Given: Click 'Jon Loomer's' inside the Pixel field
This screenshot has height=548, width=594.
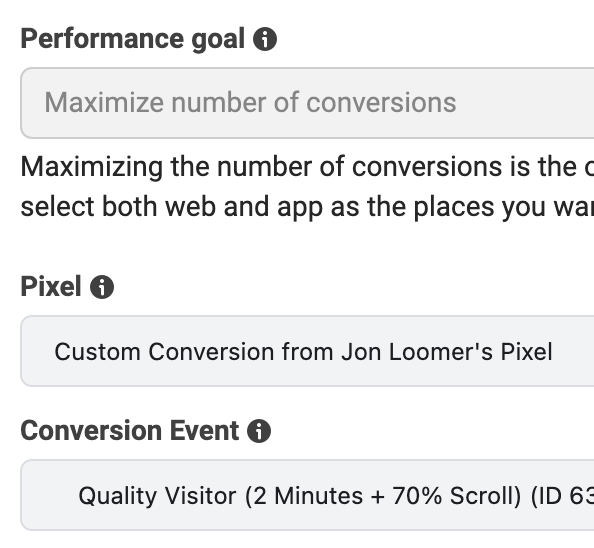Looking at the screenshot, I should point(417,352).
